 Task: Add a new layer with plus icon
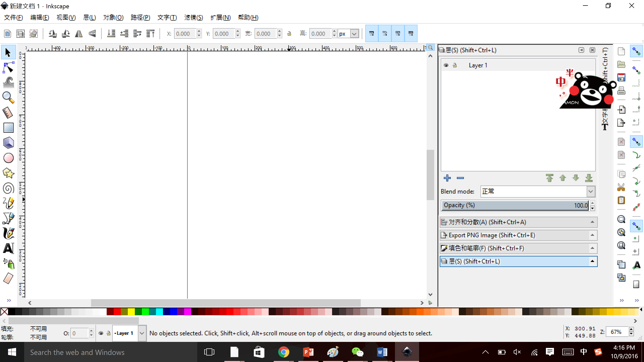[447, 178]
